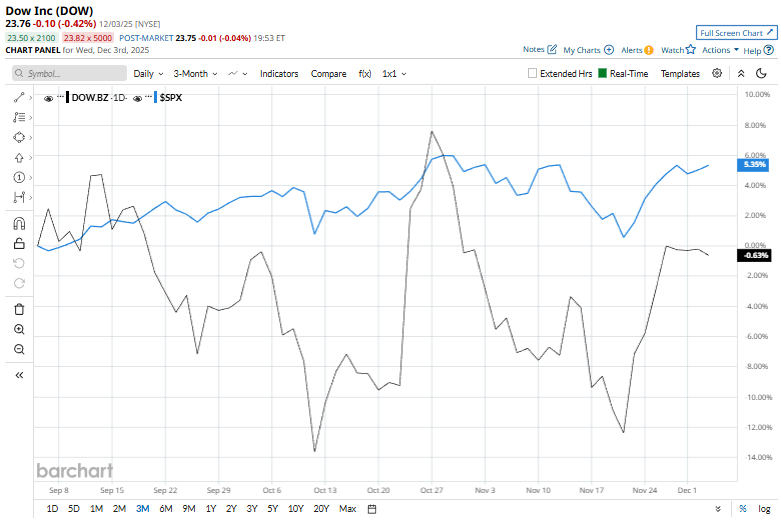Screen dimensions: 781x526
Task: Open DOW.BZ series options ellipsis
Action: (x=60, y=96)
